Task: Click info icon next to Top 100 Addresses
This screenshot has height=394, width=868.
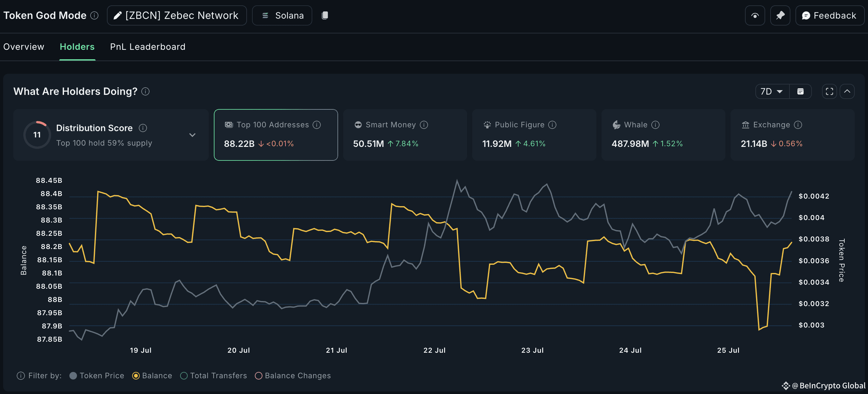Action: click(317, 125)
